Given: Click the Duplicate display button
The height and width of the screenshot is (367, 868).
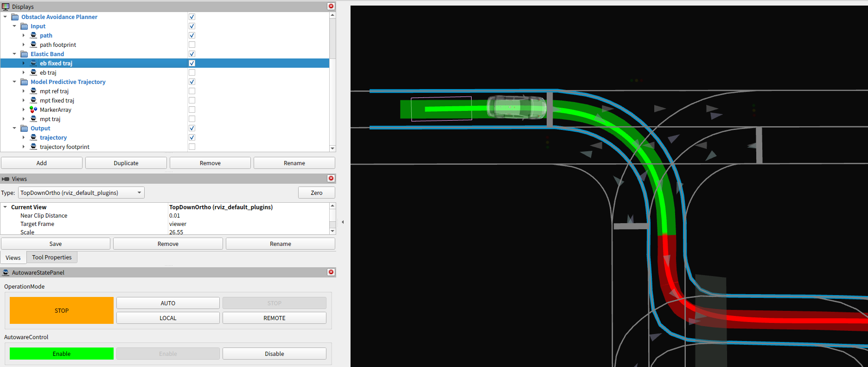Looking at the screenshot, I should [x=126, y=163].
